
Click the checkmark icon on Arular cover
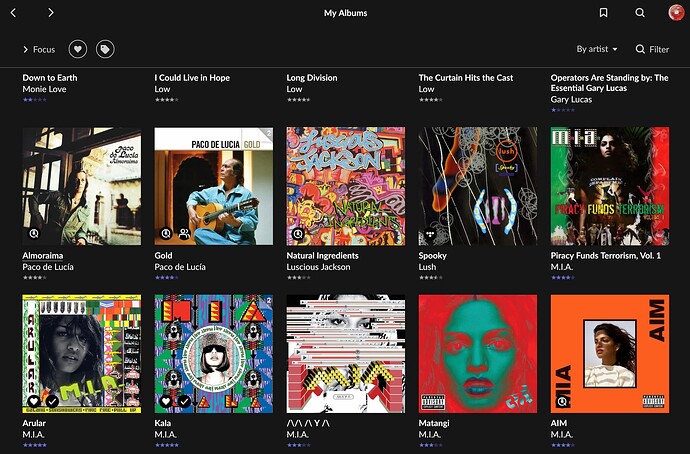tap(52, 401)
